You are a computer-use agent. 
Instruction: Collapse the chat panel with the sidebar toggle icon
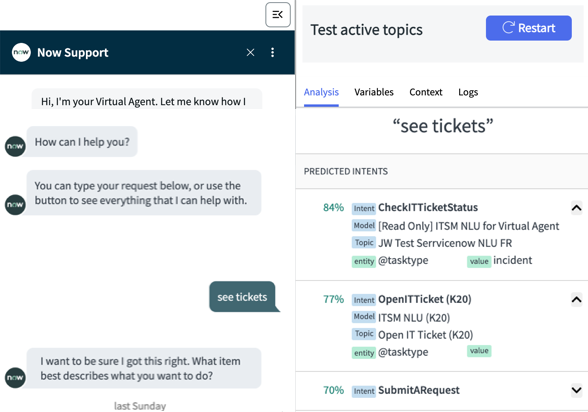[278, 15]
